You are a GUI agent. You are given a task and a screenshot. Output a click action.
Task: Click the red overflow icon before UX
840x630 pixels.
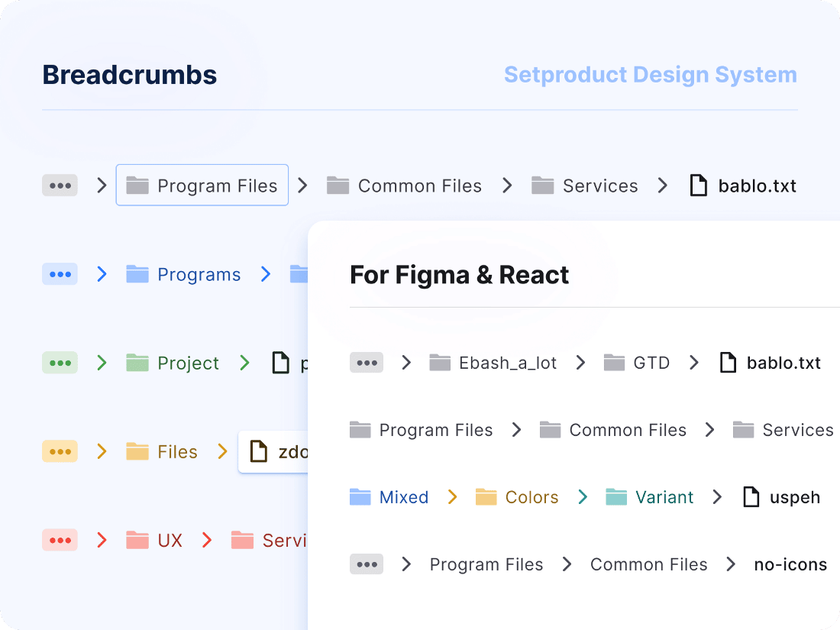tap(60, 540)
